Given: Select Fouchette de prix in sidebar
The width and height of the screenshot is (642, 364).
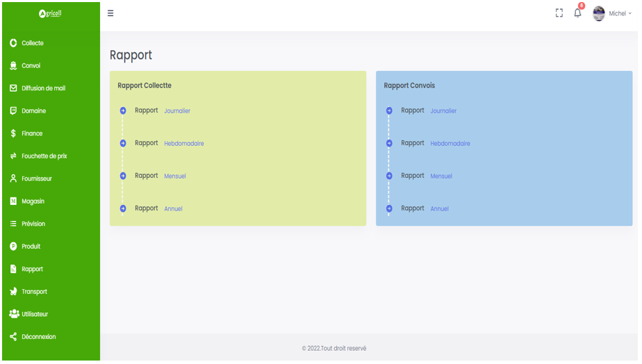Looking at the screenshot, I should point(44,156).
